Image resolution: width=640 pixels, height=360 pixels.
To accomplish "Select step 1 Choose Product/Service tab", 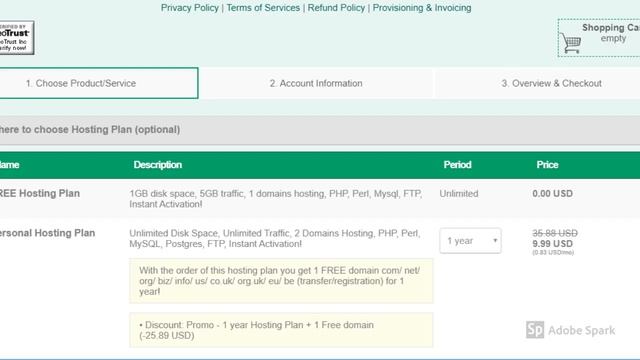I will (x=98, y=83).
